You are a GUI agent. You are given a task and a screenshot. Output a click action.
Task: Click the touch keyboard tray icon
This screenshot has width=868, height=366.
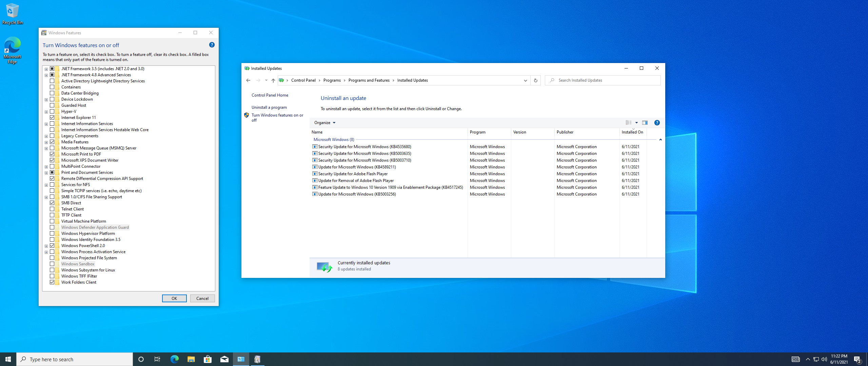[796, 359]
